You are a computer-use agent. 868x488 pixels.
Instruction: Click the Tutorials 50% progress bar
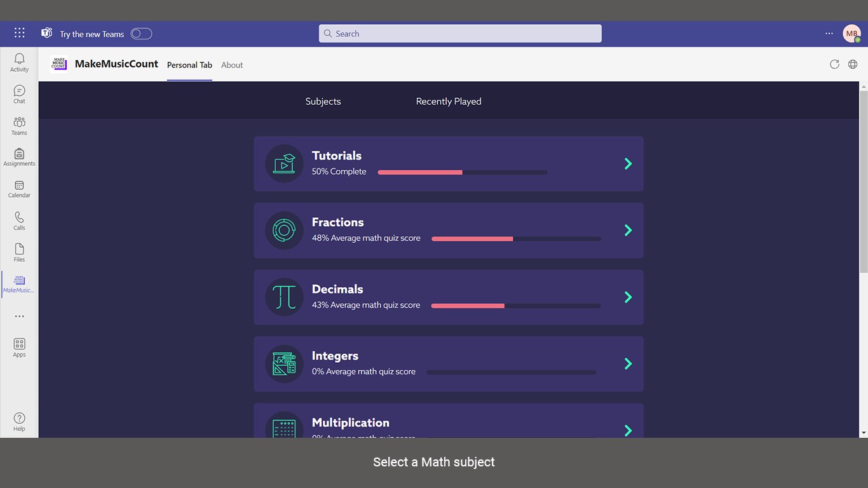tap(463, 172)
